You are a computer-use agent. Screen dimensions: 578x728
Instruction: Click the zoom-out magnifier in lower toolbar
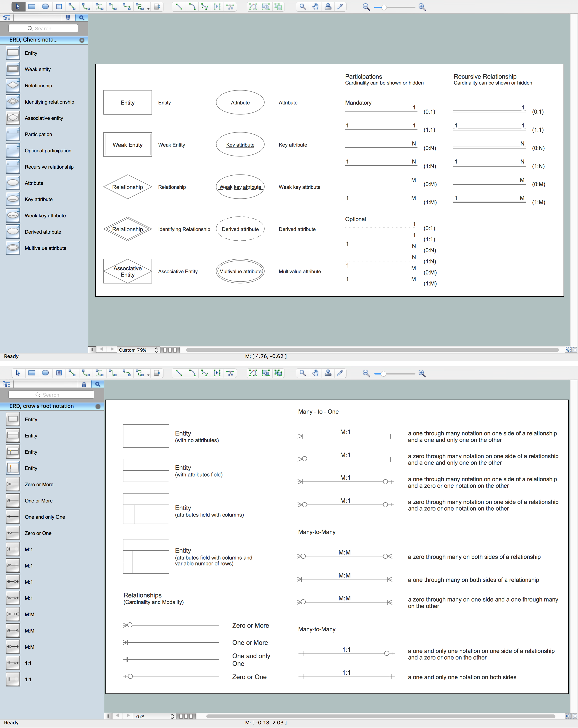tap(366, 373)
